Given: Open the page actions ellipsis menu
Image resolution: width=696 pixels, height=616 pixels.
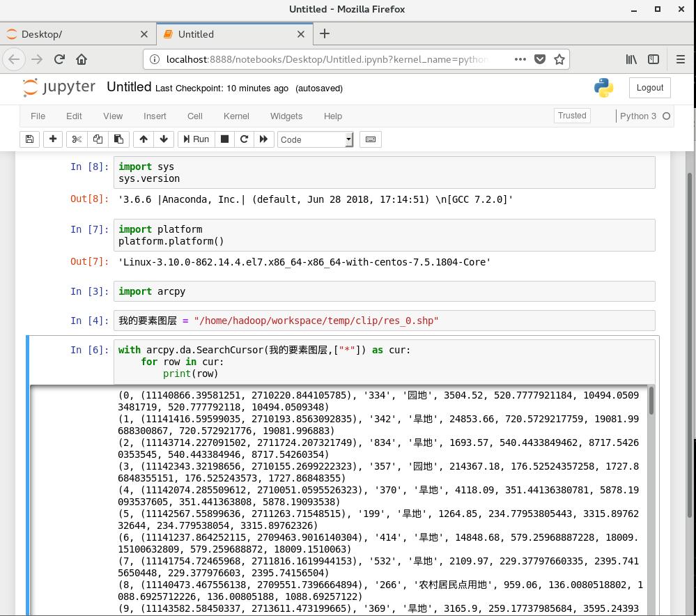Looking at the screenshot, I should 520,59.
